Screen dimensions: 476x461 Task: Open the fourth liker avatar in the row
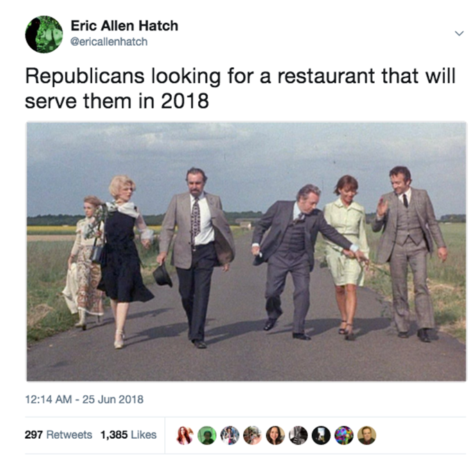[253, 435]
